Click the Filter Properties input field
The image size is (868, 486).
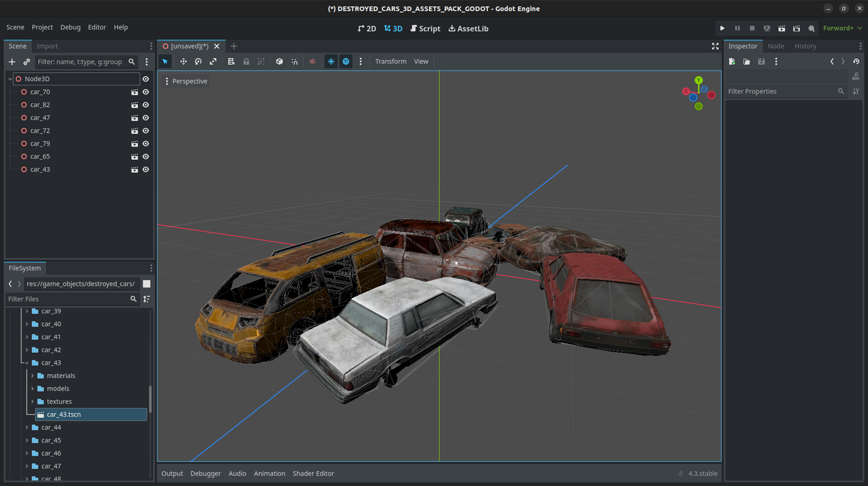tap(780, 92)
